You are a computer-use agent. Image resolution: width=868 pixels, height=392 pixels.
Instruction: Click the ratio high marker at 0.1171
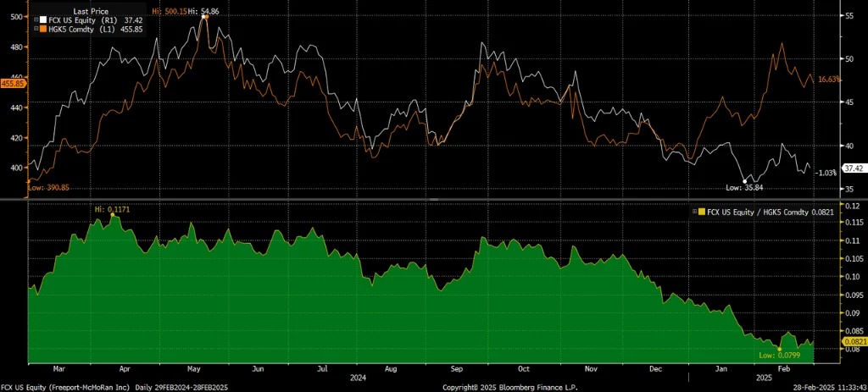point(113,215)
